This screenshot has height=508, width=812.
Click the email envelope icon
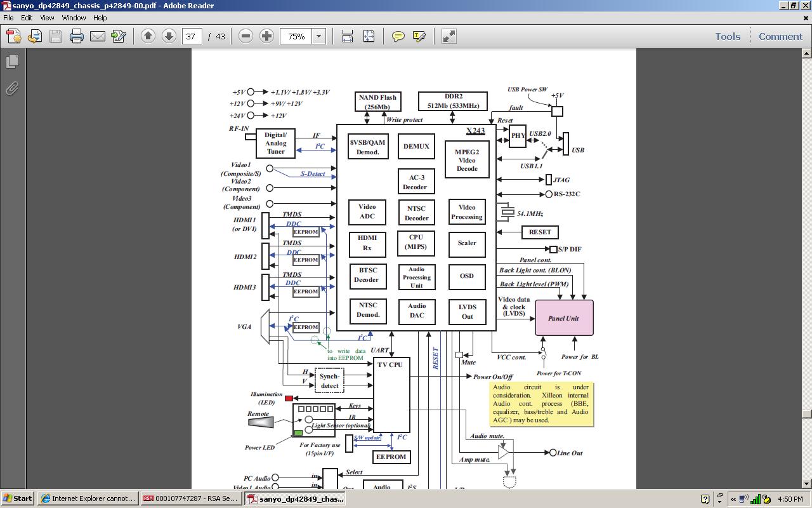98,36
